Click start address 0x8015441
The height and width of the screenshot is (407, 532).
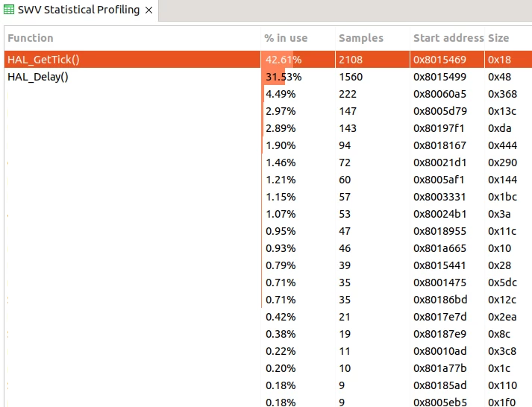pyautogui.click(x=439, y=265)
